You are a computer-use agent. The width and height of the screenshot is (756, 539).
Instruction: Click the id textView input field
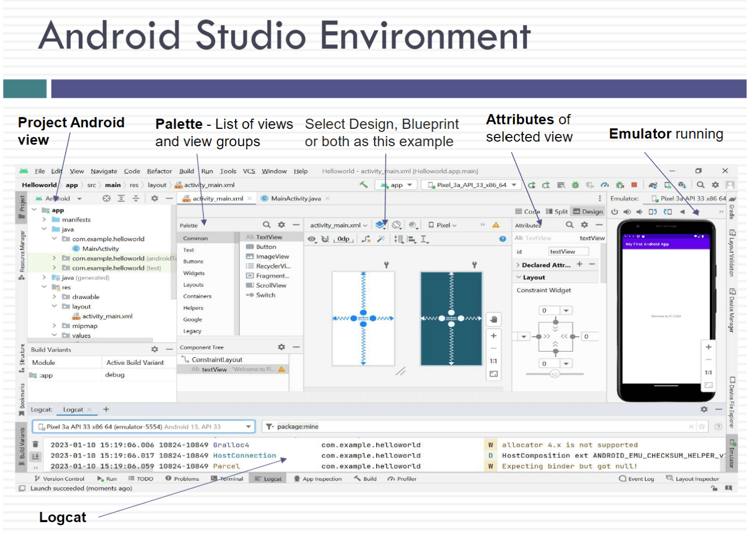click(x=568, y=251)
